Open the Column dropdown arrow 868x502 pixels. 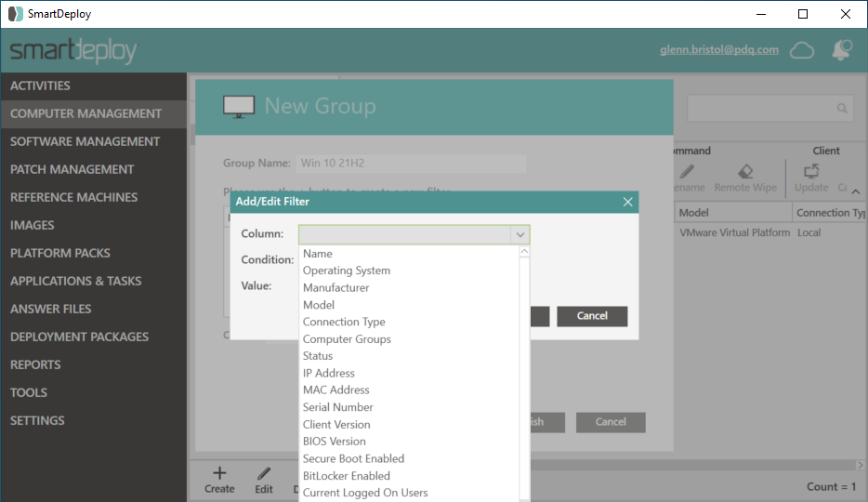coord(519,234)
